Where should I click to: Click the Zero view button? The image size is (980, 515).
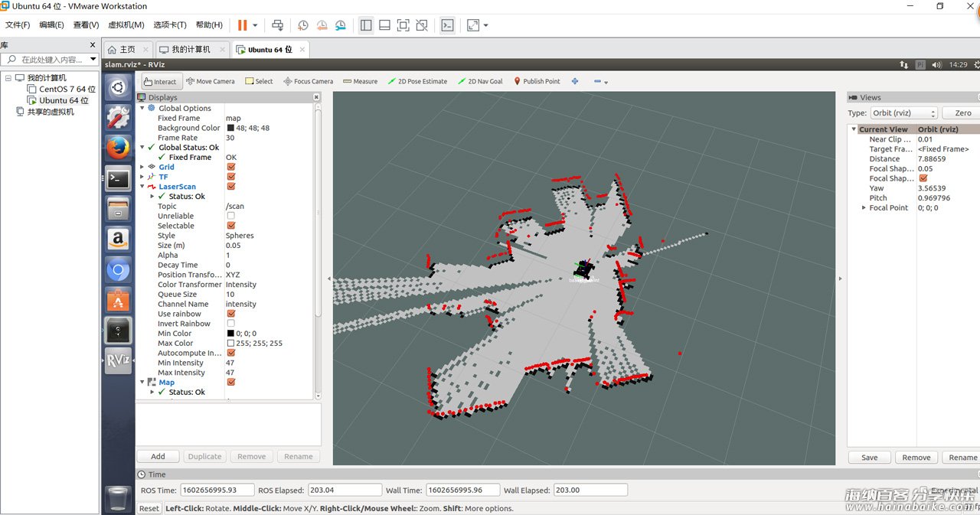click(x=962, y=112)
